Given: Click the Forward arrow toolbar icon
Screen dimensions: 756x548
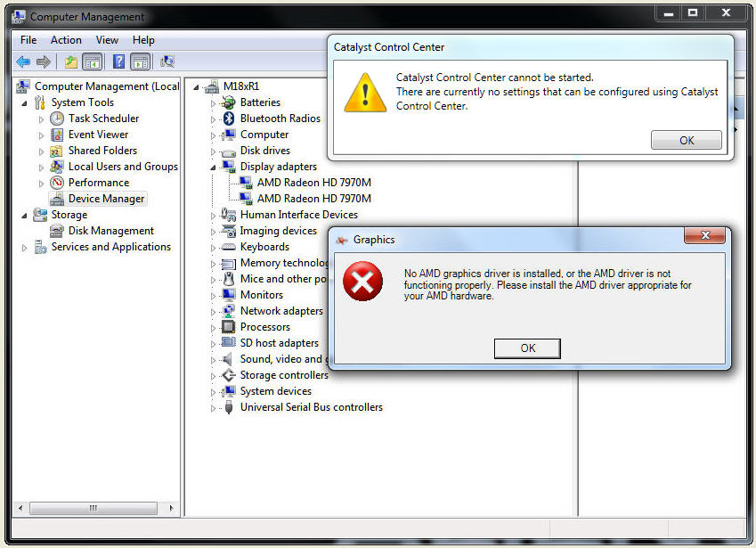Looking at the screenshot, I should pyautogui.click(x=44, y=61).
